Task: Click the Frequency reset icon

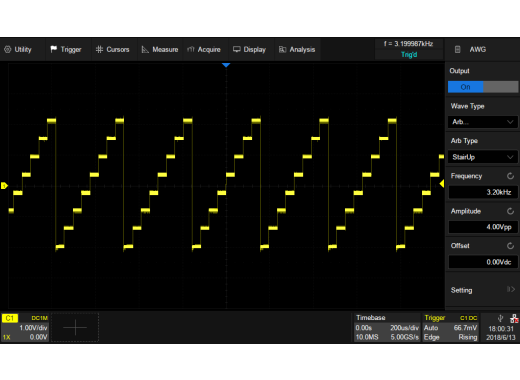Action: click(x=510, y=176)
